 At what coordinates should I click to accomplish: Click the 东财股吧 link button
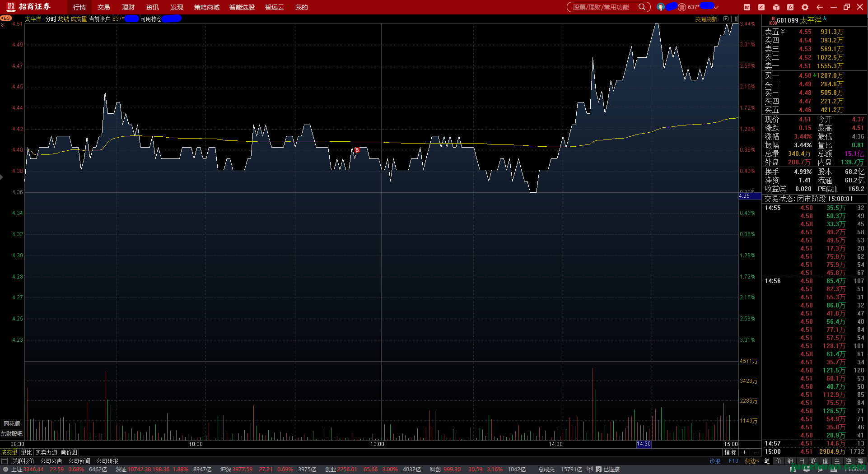click(x=12, y=434)
